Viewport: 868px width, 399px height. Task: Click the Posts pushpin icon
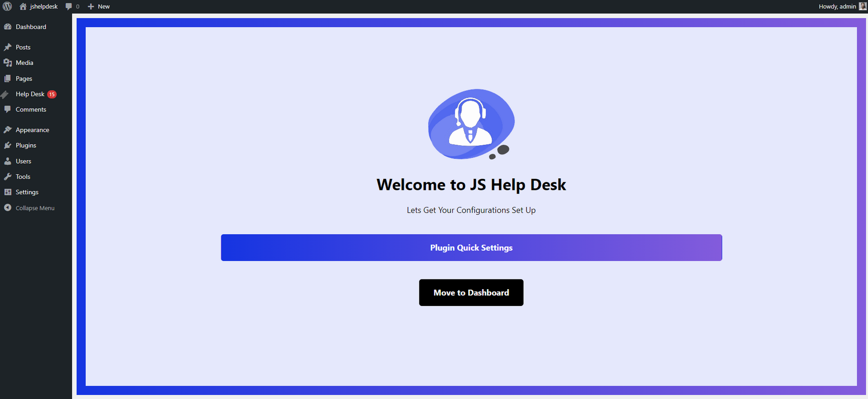(8, 47)
